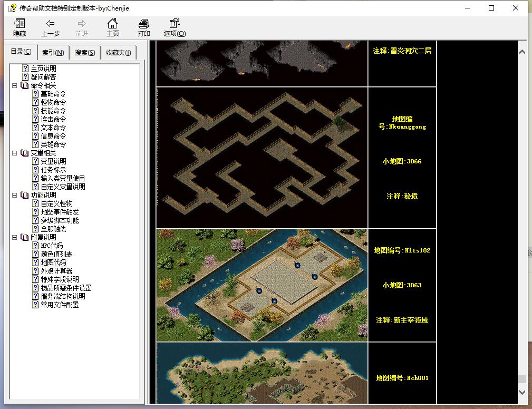Click the text 小地图:3063
Image resolution: width=532 pixels, height=409 pixels.
tap(402, 285)
